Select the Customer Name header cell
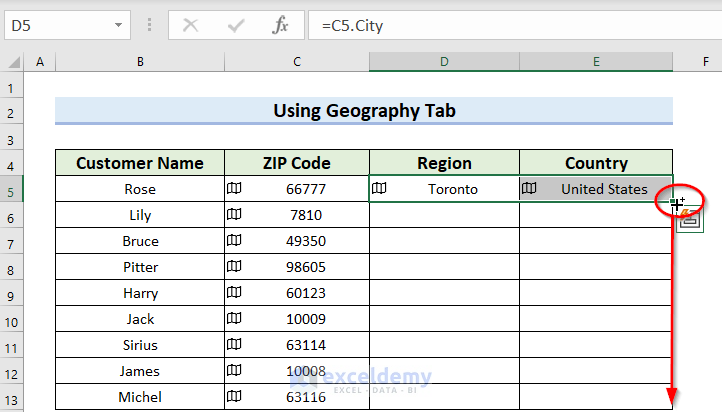722x412 pixels. [x=140, y=163]
